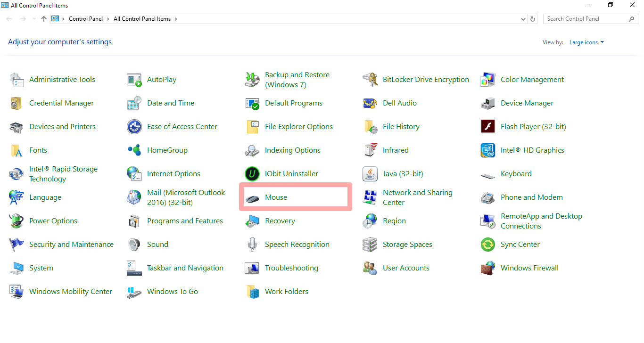Image resolution: width=644 pixels, height=343 pixels.
Task: Open the User Accounts link
Action: 406,268
